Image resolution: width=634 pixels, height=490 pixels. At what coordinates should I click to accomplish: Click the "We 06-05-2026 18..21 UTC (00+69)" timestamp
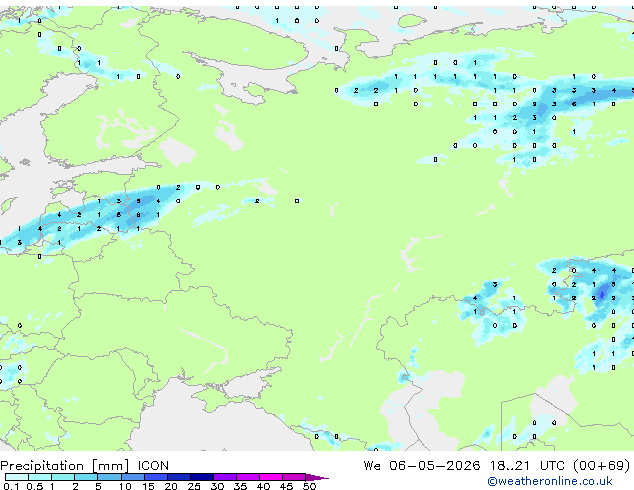(x=497, y=466)
